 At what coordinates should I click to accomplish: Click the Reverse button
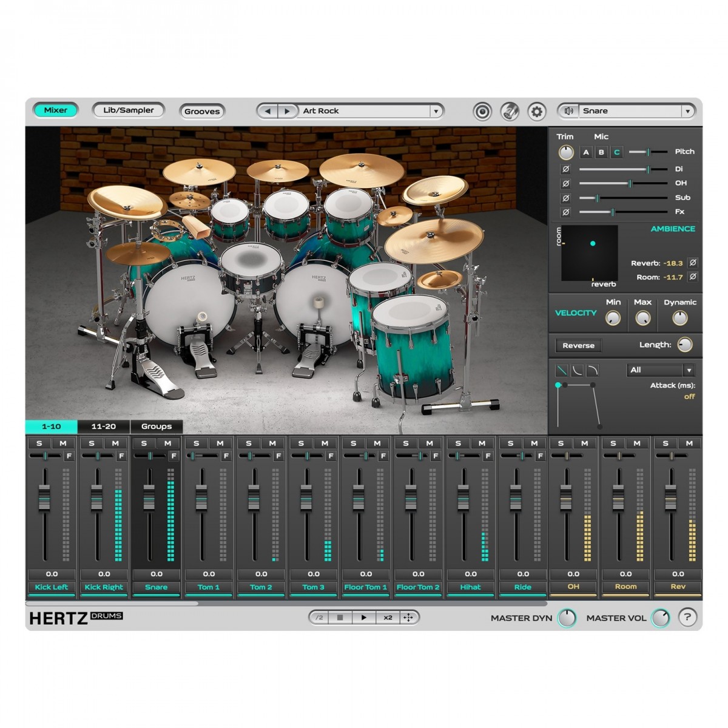tap(578, 345)
